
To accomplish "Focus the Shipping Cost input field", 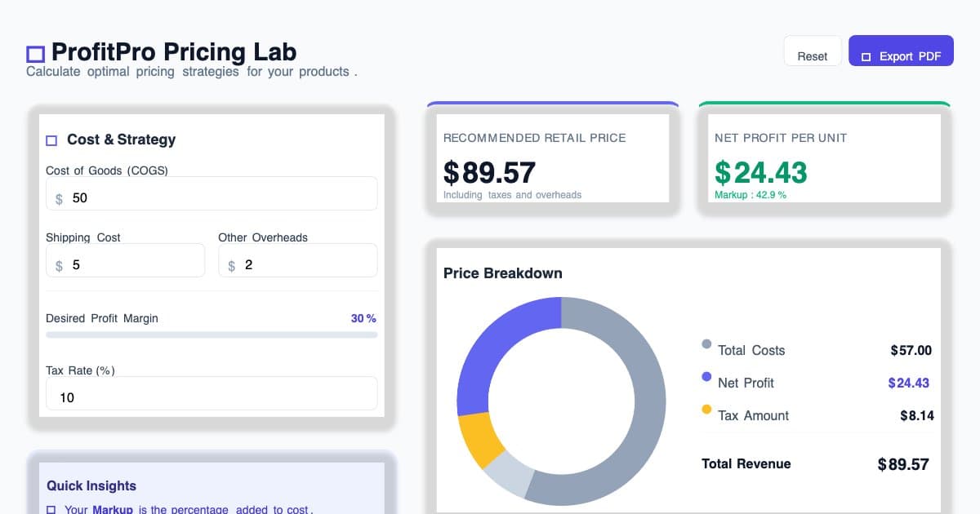I will pos(125,260).
